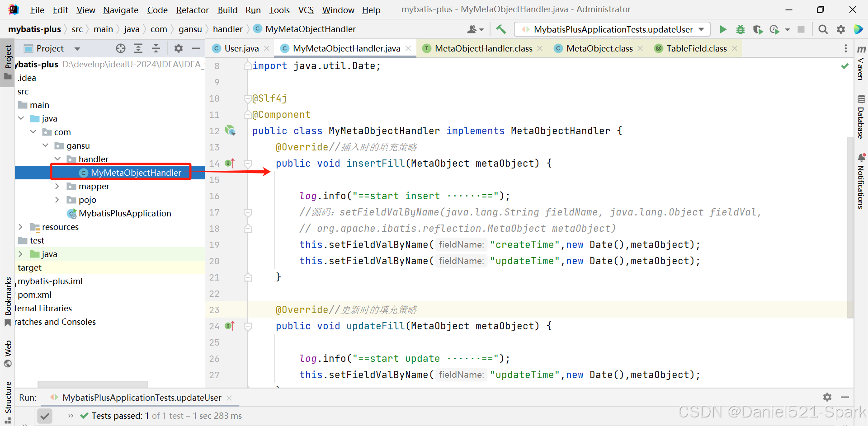Toggle the Project side tool window button
Image resolution: width=868 pixels, height=426 pixels.
(8, 62)
